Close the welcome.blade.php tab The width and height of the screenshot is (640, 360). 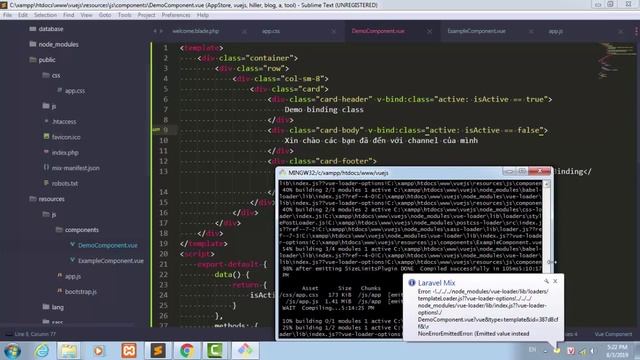click(x=244, y=31)
